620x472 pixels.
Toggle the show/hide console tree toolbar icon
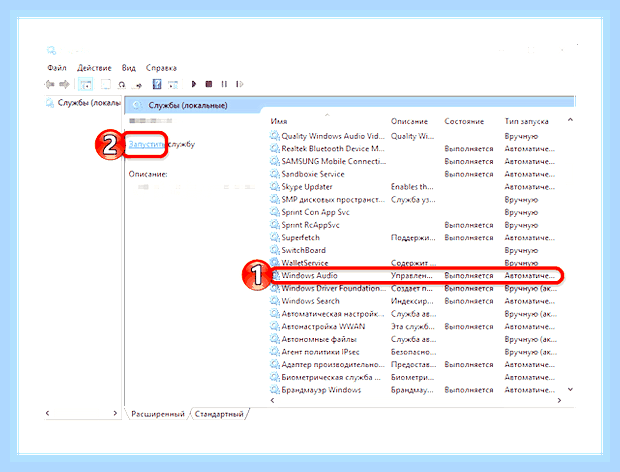coord(86,84)
